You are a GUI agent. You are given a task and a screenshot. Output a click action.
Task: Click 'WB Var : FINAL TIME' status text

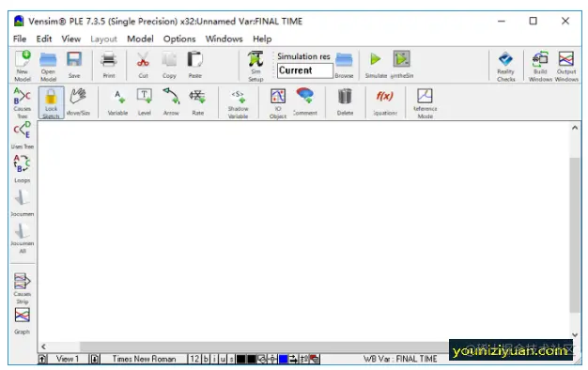(400, 359)
